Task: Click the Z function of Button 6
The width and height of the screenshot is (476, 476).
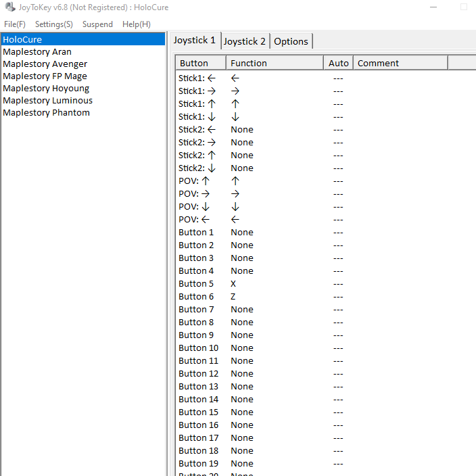Action: [x=233, y=297]
